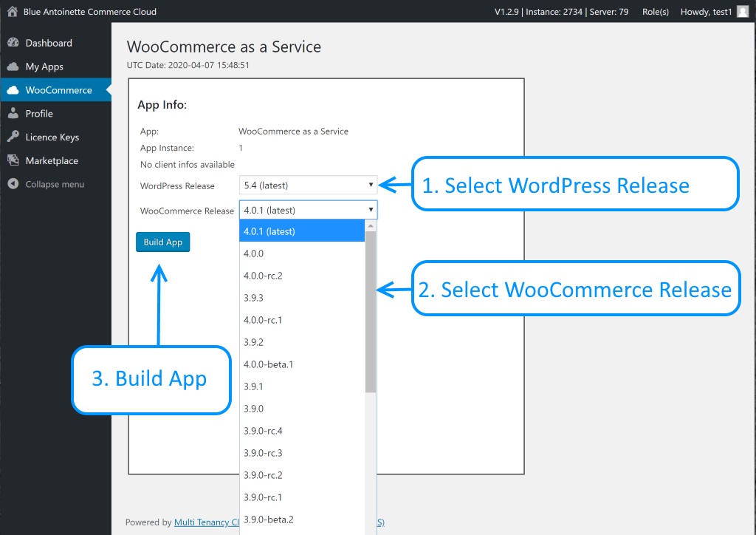Go to My Apps in sidebar
The width and height of the screenshot is (756, 535).
55,67
